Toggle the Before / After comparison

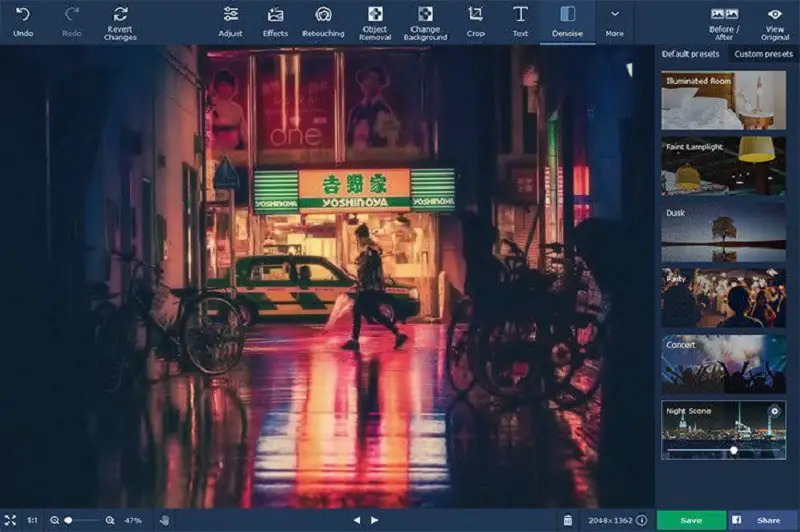[724, 22]
